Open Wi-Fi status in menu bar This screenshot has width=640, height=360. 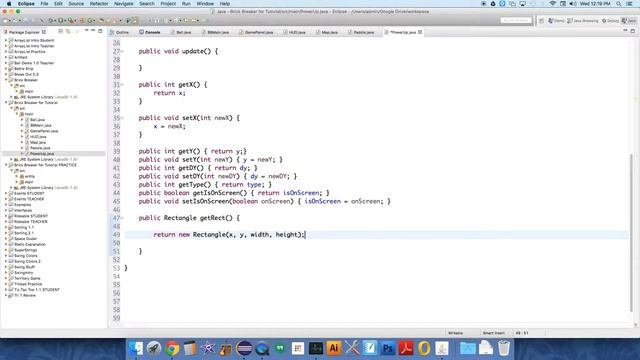coord(553,4)
